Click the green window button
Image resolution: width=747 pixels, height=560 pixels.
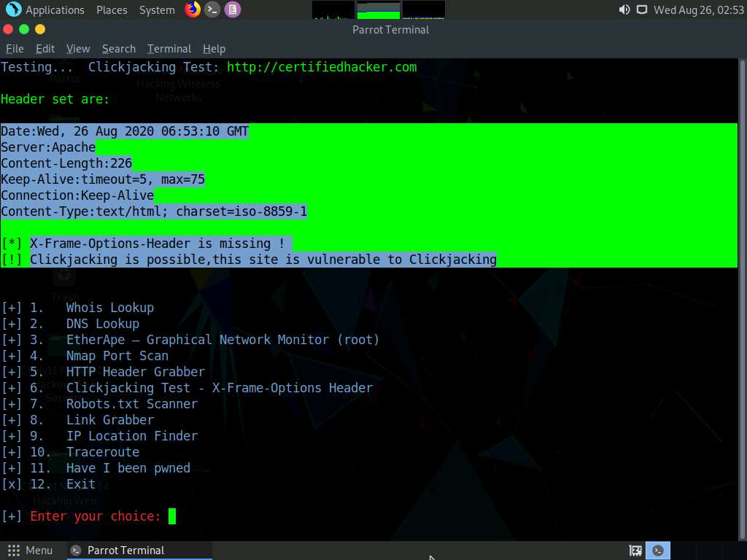pyautogui.click(x=24, y=29)
